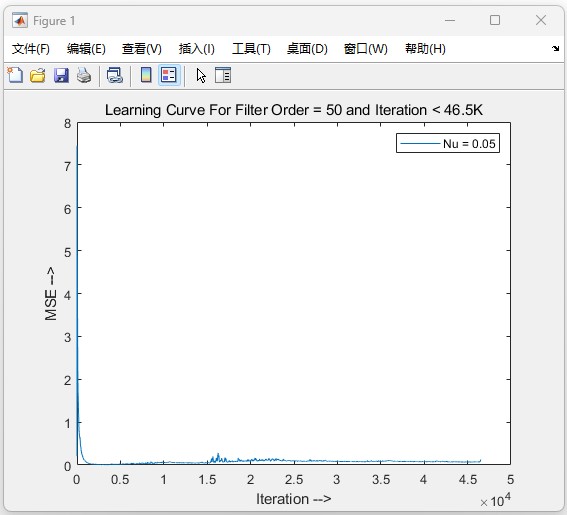
Task: Select the Iteration --> x-axis label
Action: point(294,499)
